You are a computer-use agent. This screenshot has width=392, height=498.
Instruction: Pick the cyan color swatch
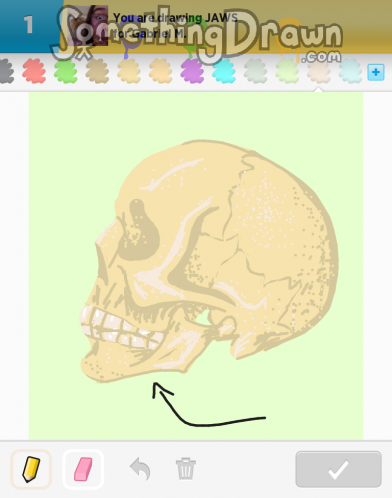pos(224,71)
